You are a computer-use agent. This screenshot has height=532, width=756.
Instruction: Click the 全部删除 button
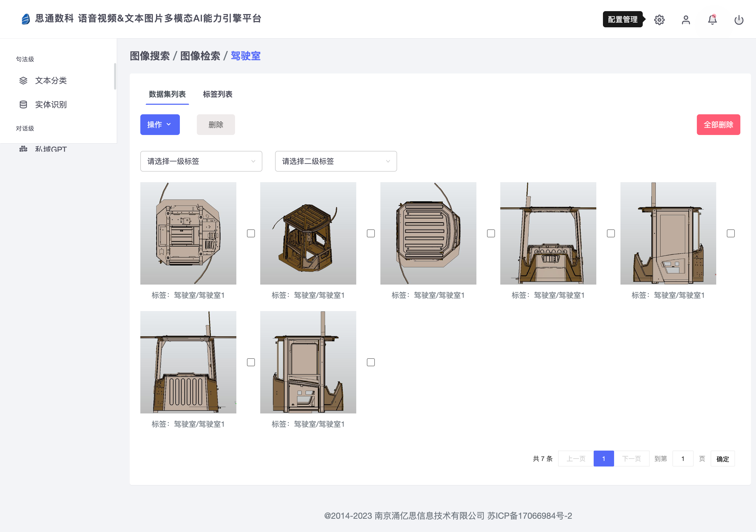coord(718,124)
